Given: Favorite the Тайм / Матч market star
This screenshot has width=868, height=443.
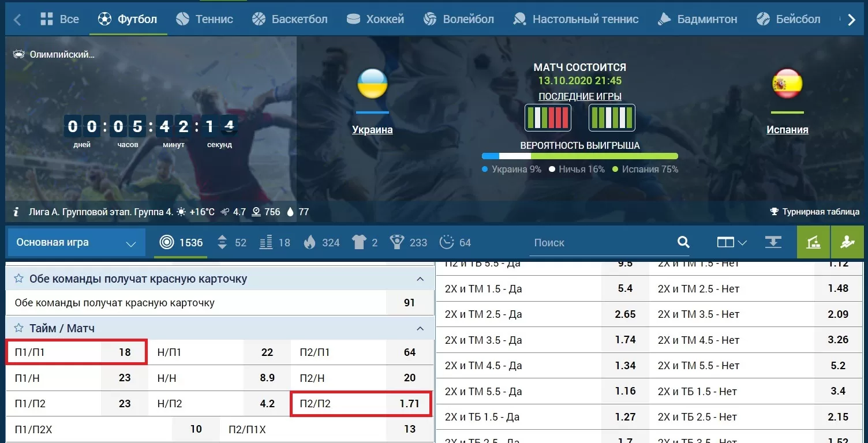Looking at the screenshot, I should (18, 328).
